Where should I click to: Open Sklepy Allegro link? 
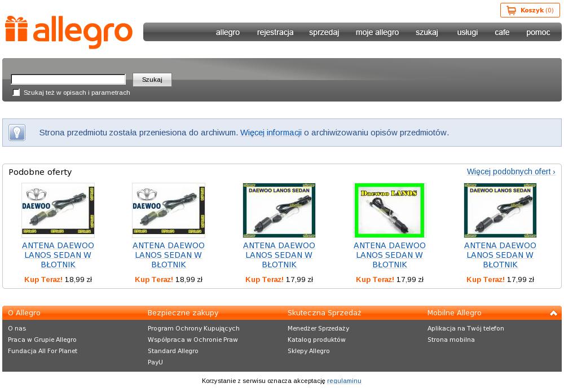[309, 351]
